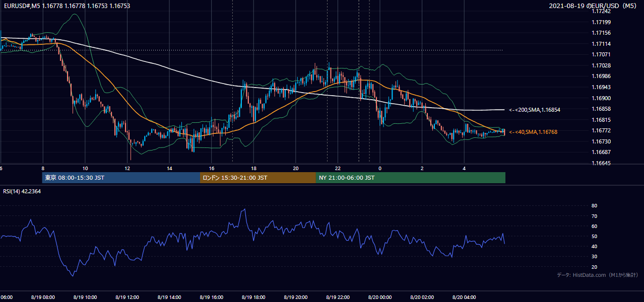Click RSI axis level 20
Screen dimensions: 644x302
click(594, 267)
